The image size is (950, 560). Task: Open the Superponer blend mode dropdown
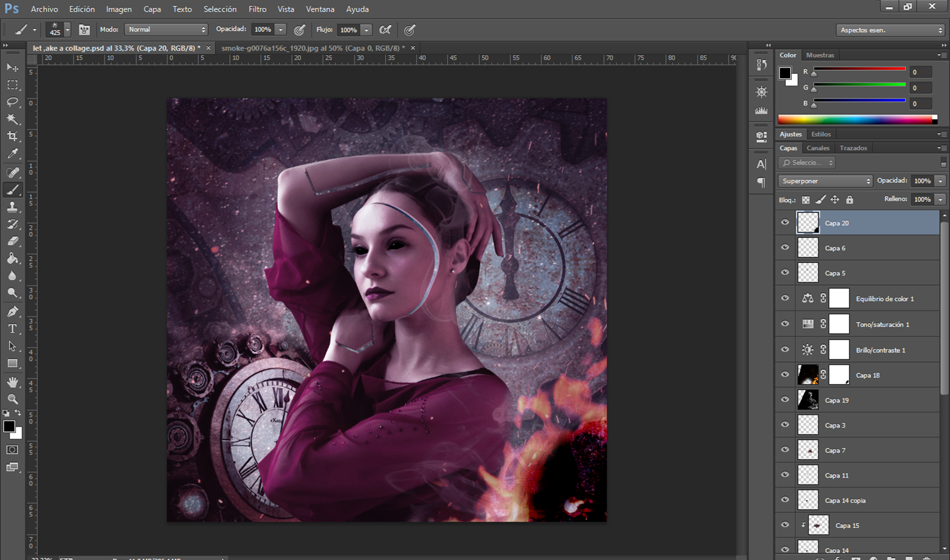coord(825,181)
